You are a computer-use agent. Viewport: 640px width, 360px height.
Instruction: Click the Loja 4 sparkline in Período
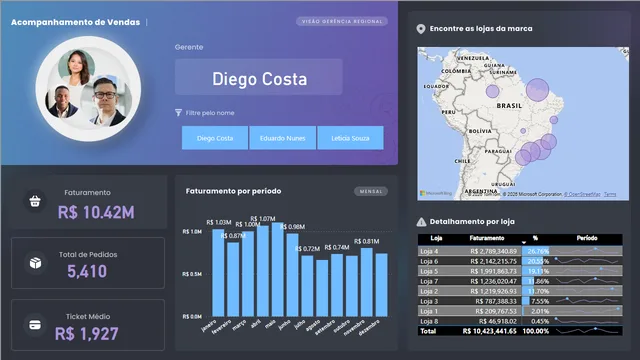[588, 251]
